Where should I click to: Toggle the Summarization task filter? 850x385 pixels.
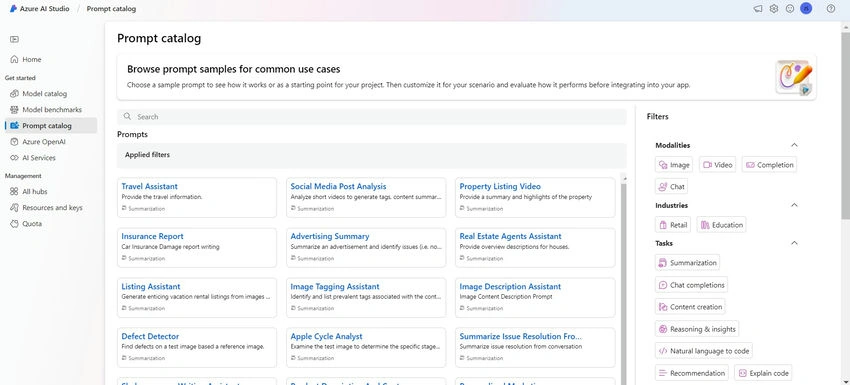tap(687, 262)
